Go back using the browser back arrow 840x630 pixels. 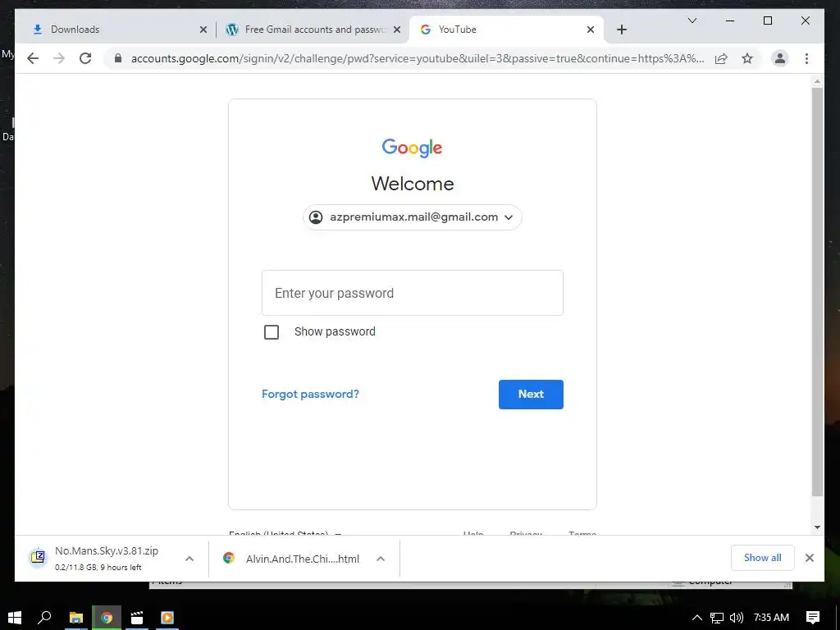[x=33, y=58]
